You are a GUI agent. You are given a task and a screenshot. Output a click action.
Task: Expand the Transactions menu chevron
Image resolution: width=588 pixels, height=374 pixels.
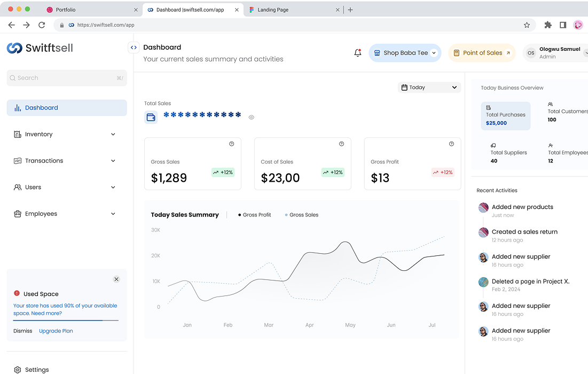click(113, 161)
